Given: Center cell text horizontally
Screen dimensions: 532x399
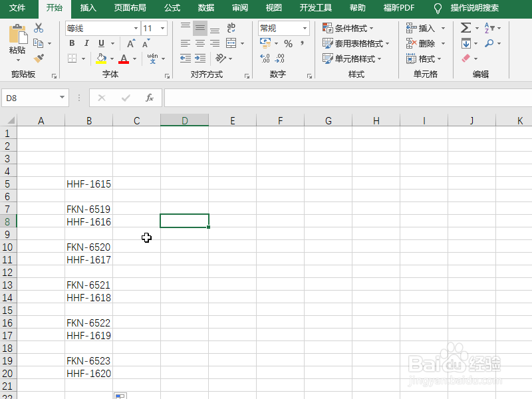Looking at the screenshot, I should (200, 43).
